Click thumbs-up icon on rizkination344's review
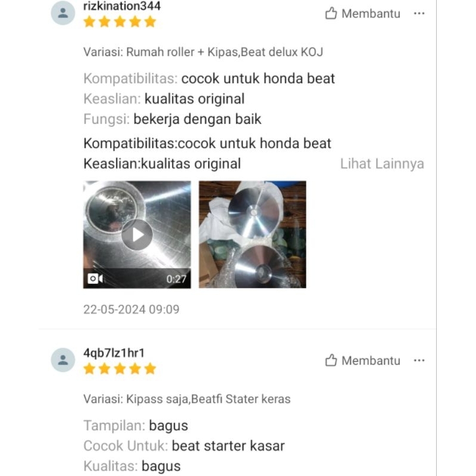The height and width of the screenshot is (476, 476). [x=331, y=13]
